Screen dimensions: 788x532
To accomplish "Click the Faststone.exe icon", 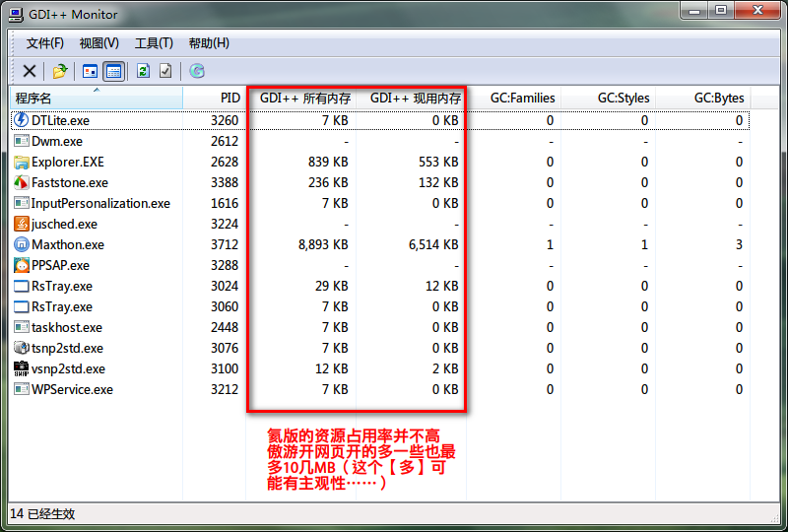I will pos(21,182).
